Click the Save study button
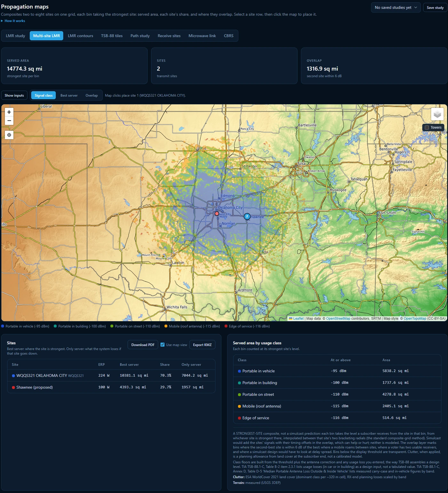Screen dimensions: 448x493 click(435, 7)
